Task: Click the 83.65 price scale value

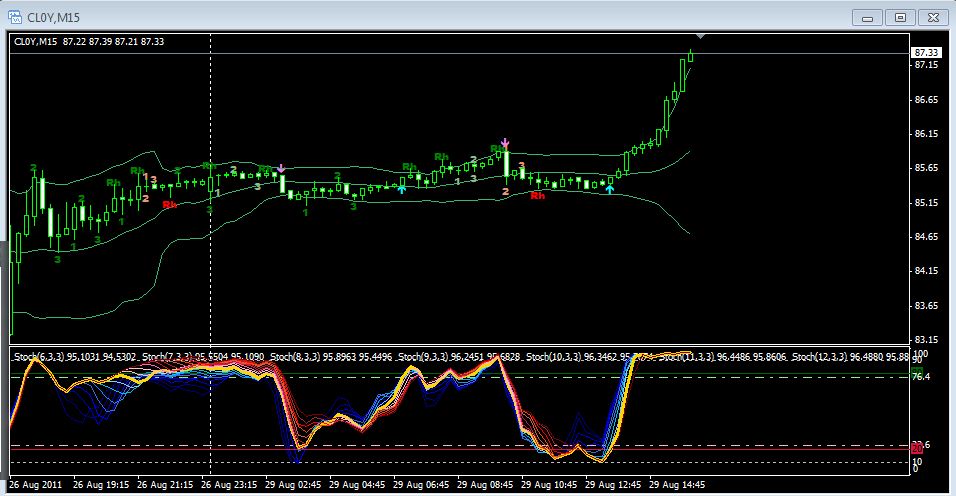Action: point(927,305)
